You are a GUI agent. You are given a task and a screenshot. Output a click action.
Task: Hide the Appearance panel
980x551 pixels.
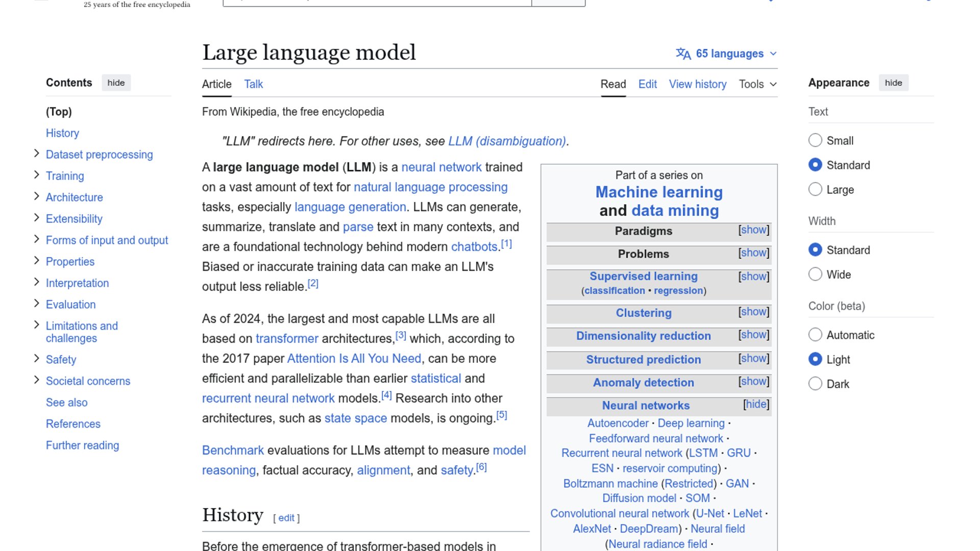coord(894,82)
